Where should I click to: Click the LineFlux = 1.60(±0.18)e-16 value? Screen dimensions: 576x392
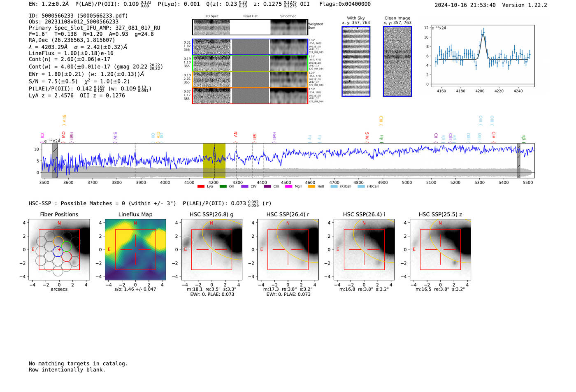tap(71, 53)
